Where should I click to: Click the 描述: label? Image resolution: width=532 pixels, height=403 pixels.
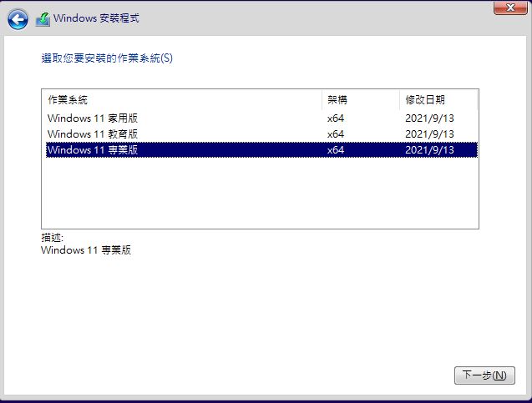(52, 238)
